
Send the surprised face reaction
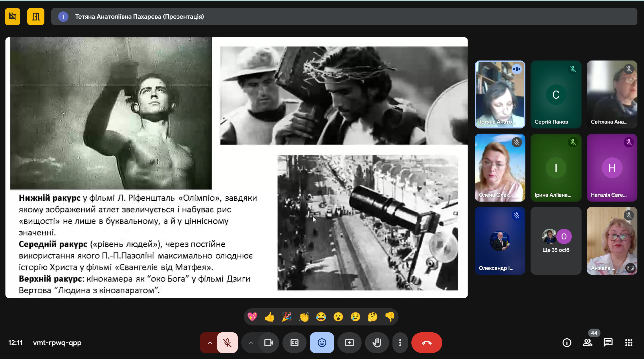(338, 317)
